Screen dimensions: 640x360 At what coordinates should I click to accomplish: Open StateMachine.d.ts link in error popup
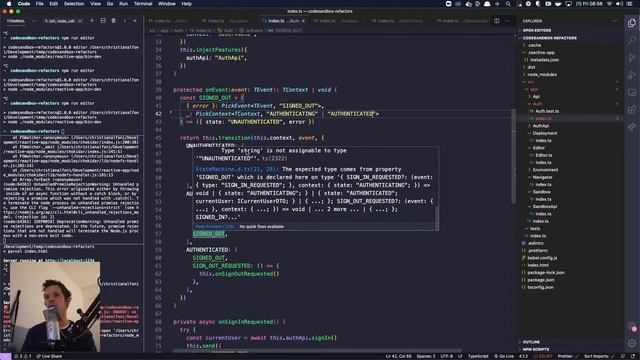[236, 169]
